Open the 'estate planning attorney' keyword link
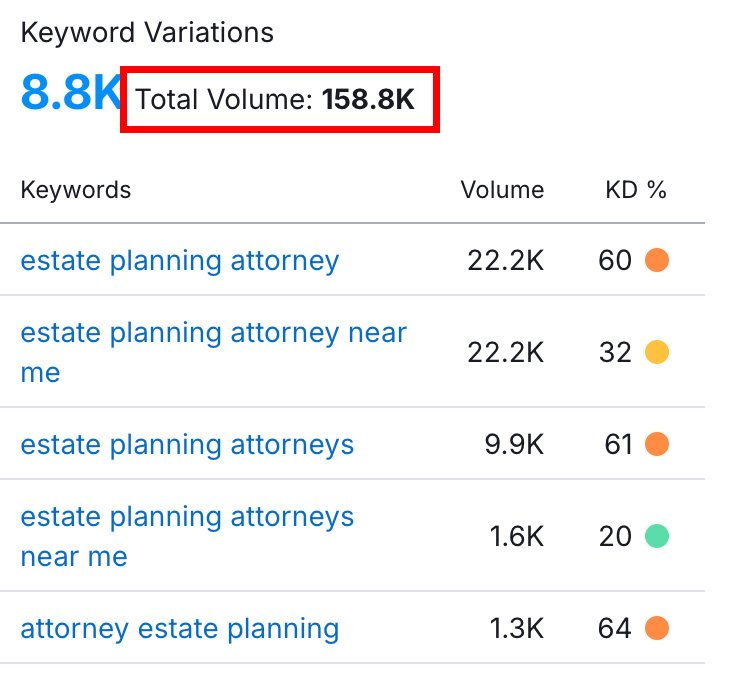The image size is (734, 700). [180, 261]
